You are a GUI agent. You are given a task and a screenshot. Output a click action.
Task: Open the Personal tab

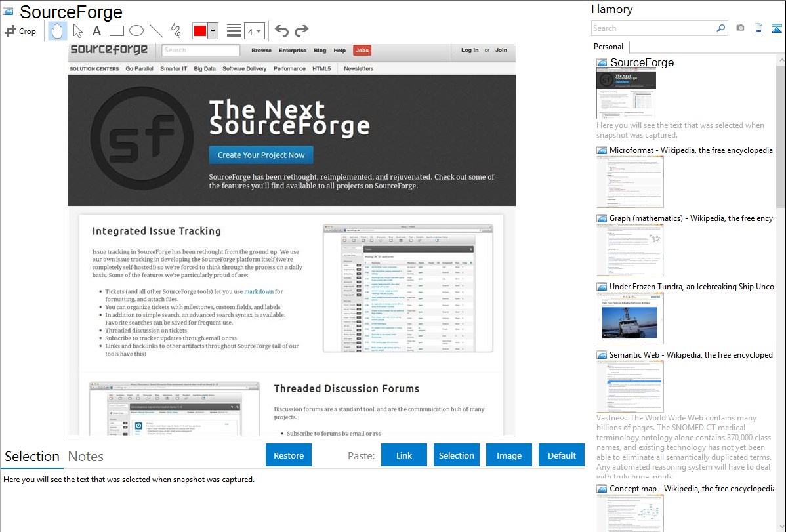pyautogui.click(x=609, y=47)
